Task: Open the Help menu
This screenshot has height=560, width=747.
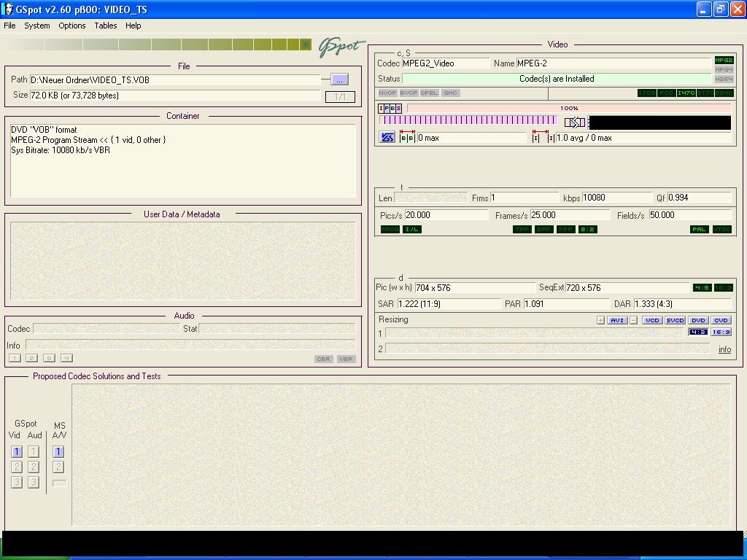Action: point(133,26)
